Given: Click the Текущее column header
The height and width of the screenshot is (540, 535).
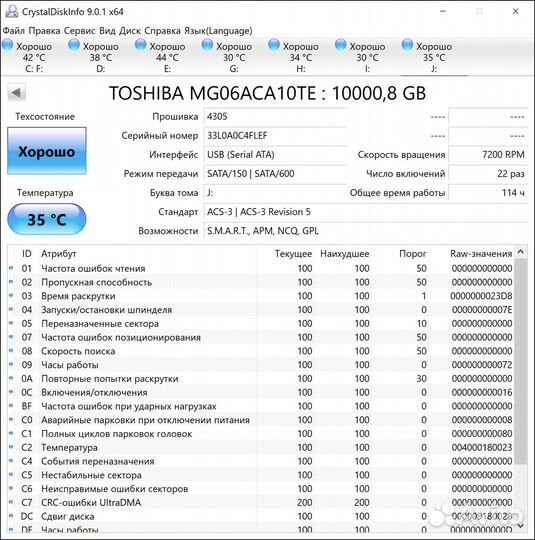Looking at the screenshot, I should (293, 254).
